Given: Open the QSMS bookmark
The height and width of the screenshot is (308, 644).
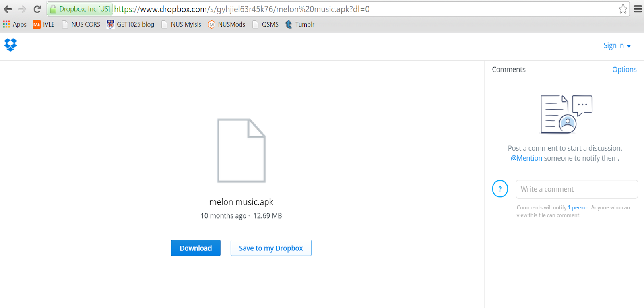Looking at the screenshot, I should (265, 24).
